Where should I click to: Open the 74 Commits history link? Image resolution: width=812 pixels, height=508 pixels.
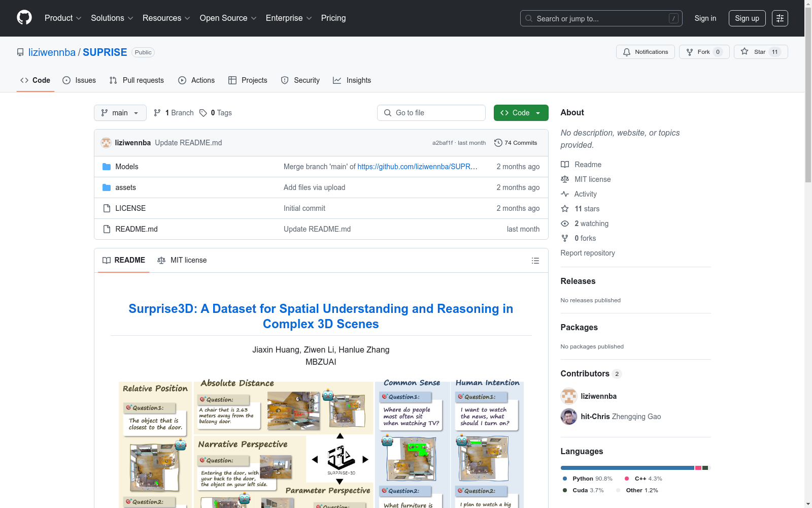tap(516, 143)
